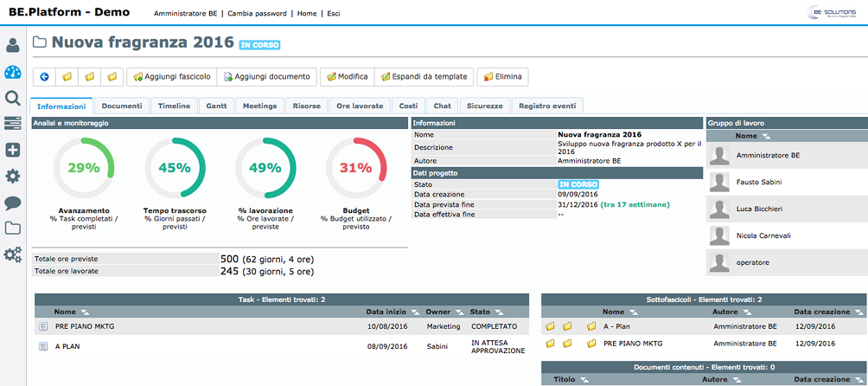868x386 pixels.
Task: Click the document icon beside PRE PIANO MKTG task
Action: (x=43, y=327)
